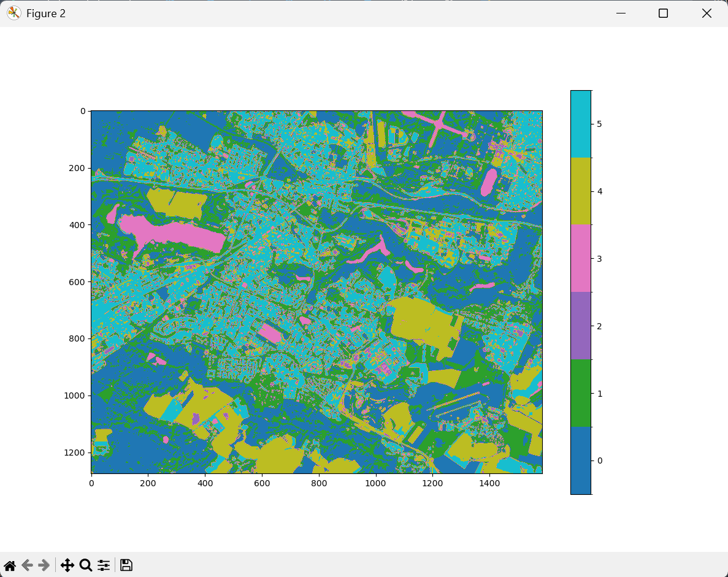The height and width of the screenshot is (577, 728).
Task: Go back to the previous view
Action: (x=27, y=565)
